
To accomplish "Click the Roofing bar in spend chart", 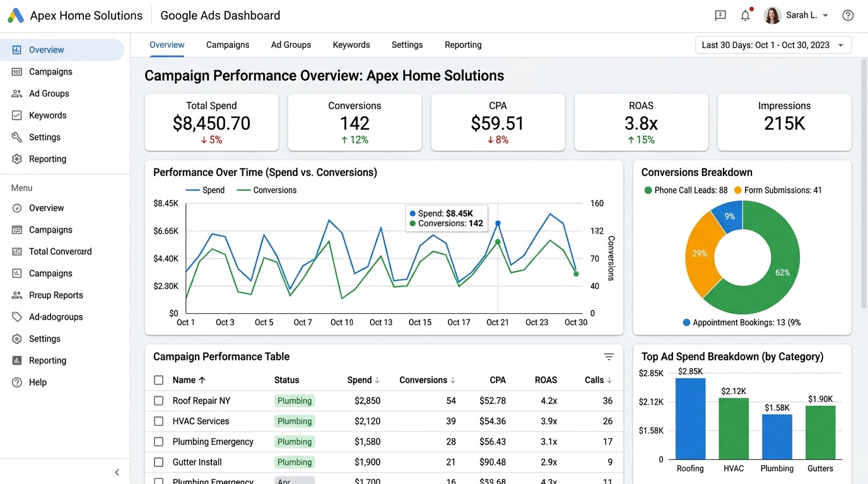I will click(690, 418).
